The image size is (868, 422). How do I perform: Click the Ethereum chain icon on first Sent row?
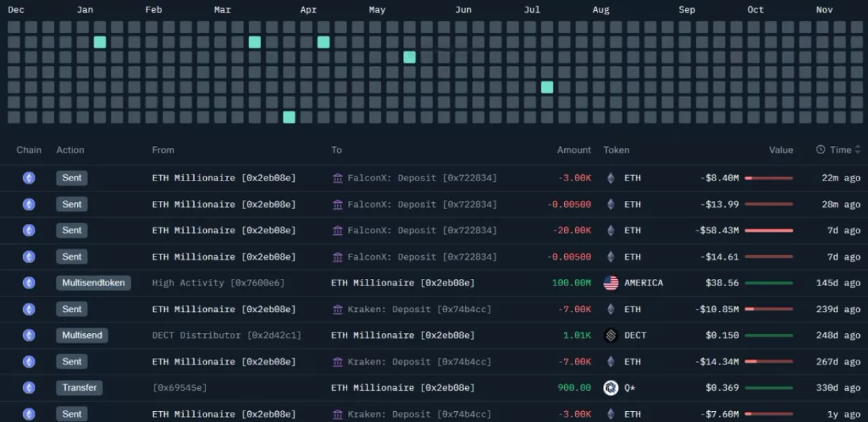click(28, 178)
